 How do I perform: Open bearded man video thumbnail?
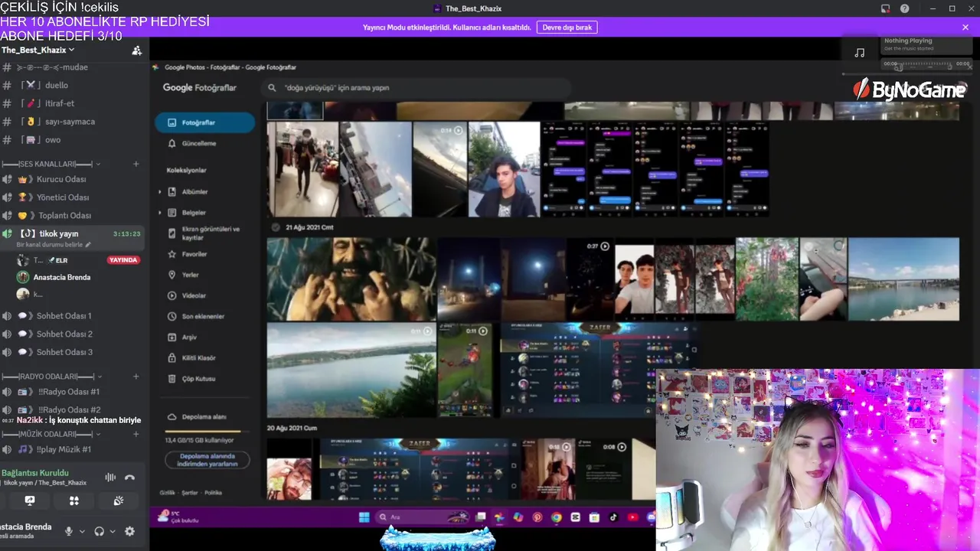(x=351, y=279)
